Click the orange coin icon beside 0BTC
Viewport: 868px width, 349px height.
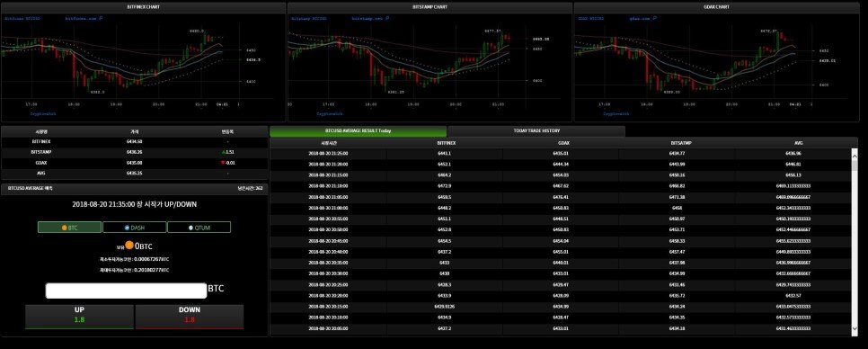[129, 245]
